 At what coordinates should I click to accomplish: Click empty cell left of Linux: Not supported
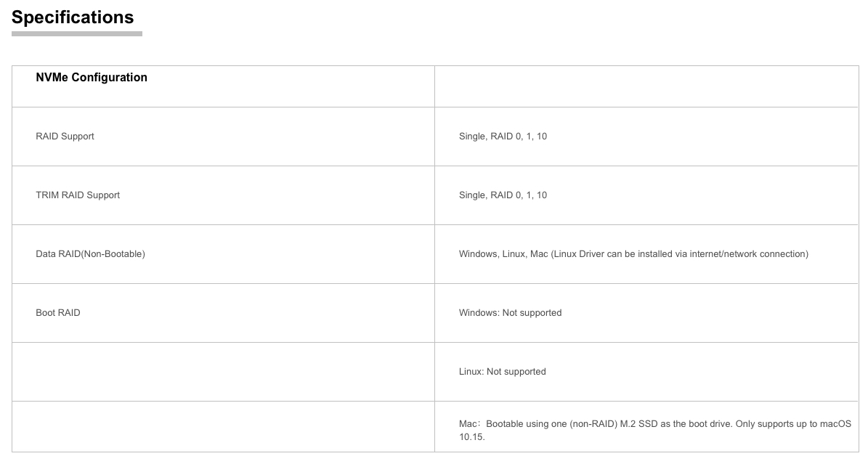coord(223,372)
